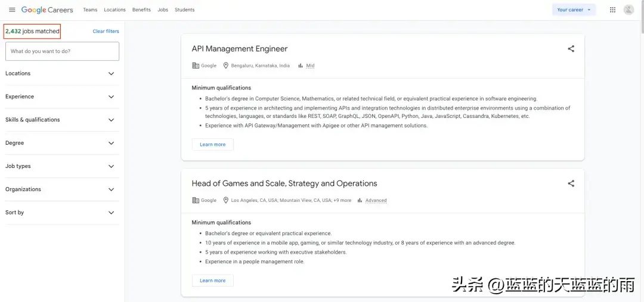Focus the What do you want to do field
The height and width of the screenshot is (302, 644).
pos(62,51)
